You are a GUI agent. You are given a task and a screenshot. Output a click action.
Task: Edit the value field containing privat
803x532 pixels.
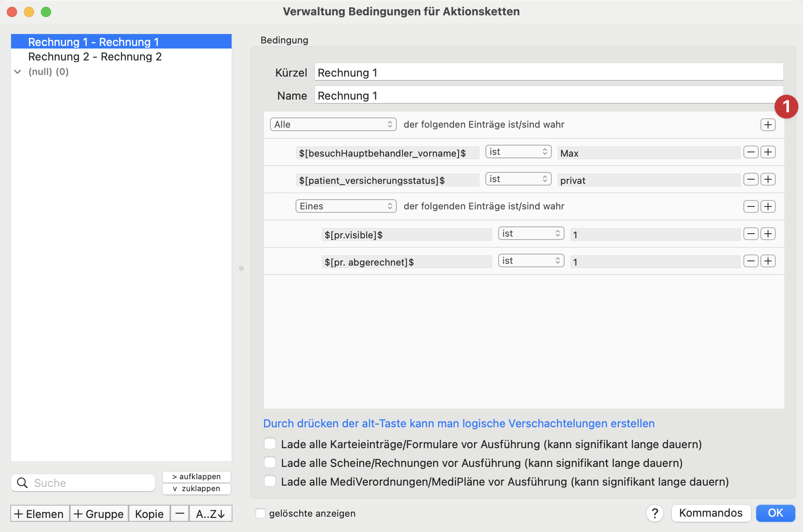tap(649, 180)
